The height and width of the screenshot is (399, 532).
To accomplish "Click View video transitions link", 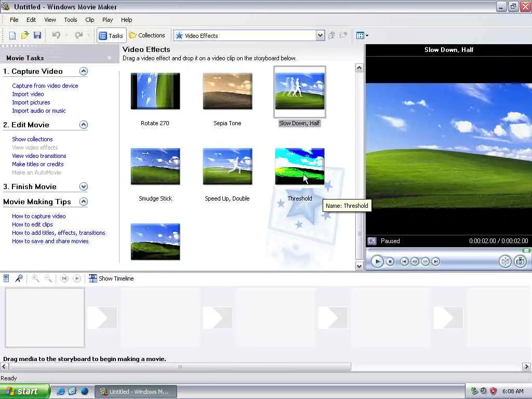I will pos(39,156).
